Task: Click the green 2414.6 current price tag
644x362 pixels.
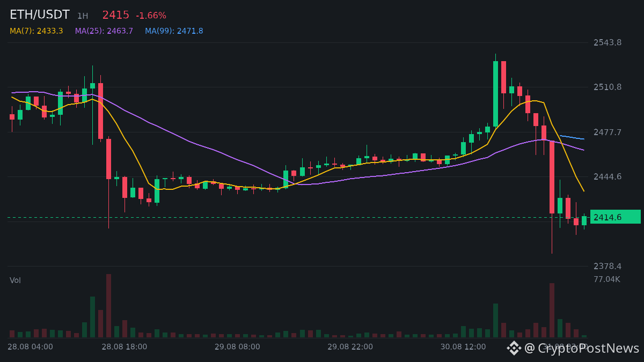Action: [x=616, y=217]
